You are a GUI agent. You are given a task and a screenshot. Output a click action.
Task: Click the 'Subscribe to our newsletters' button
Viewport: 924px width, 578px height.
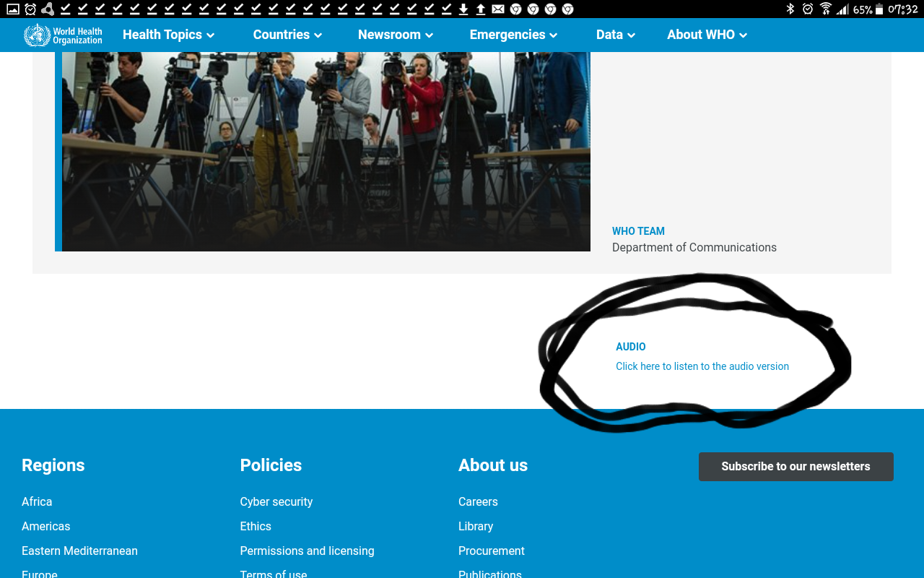(x=796, y=467)
